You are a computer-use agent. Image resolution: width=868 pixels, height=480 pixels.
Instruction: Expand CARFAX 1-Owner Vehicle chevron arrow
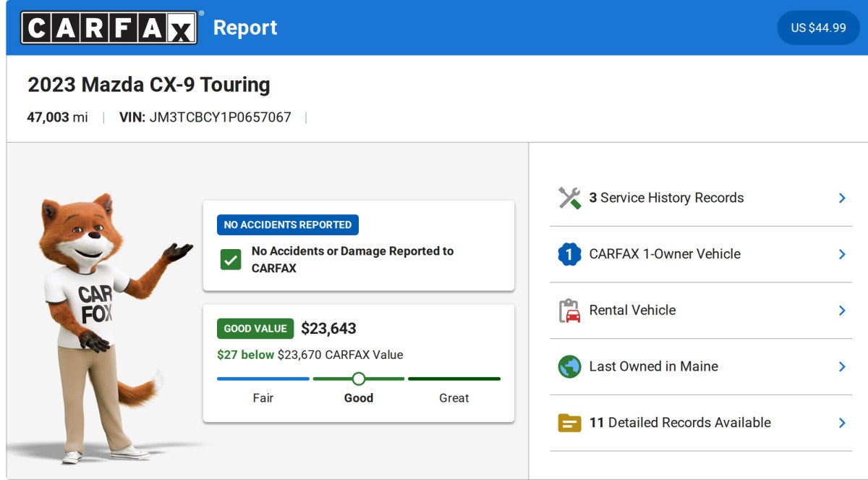(x=841, y=254)
